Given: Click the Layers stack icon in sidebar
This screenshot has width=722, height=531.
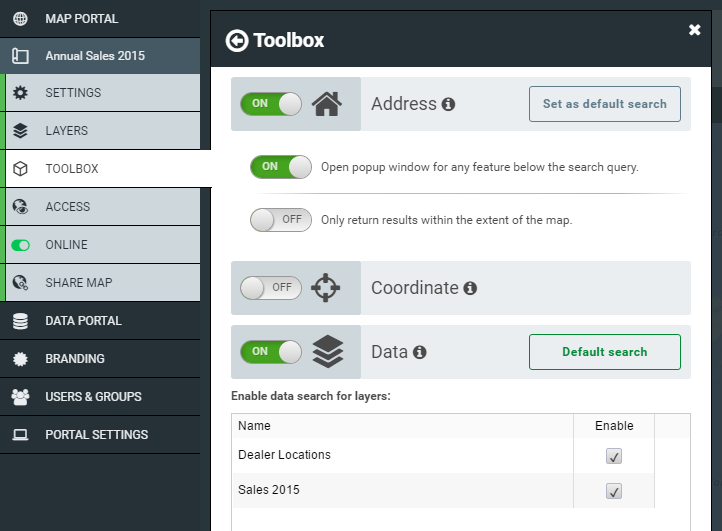Looking at the screenshot, I should click(x=20, y=131).
